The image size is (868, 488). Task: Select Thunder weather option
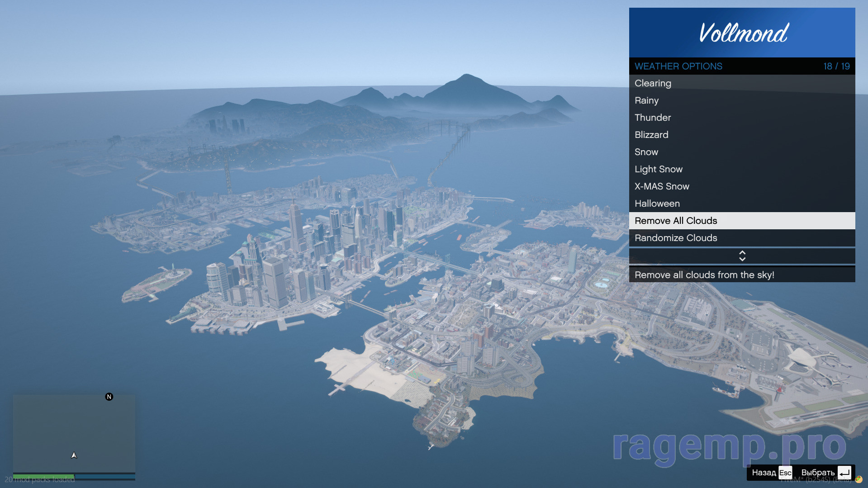click(x=742, y=118)
